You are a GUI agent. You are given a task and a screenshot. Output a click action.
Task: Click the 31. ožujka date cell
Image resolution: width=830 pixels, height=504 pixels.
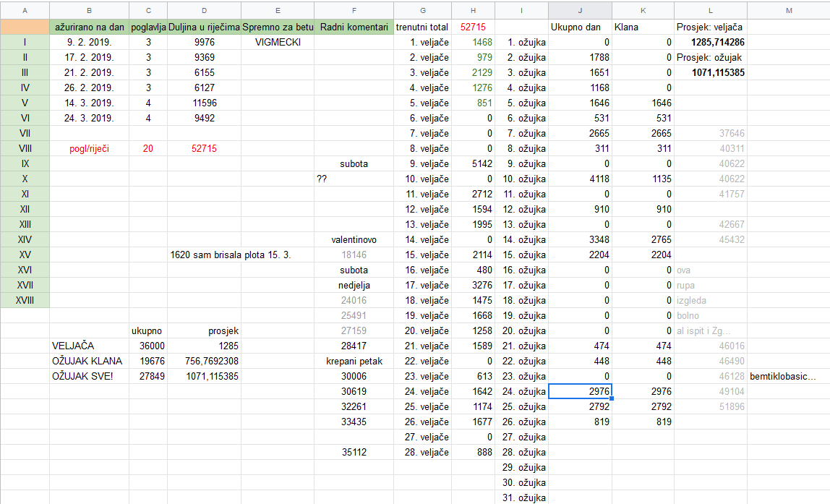click(523, 497)
